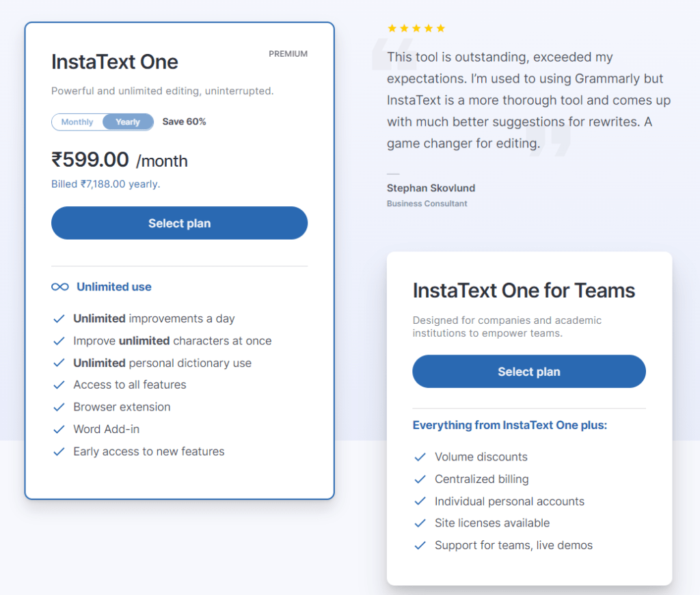Screen dimensions: 700x595
Task: Click InstaText One for Teams title
Action: [x=524, y=290]
